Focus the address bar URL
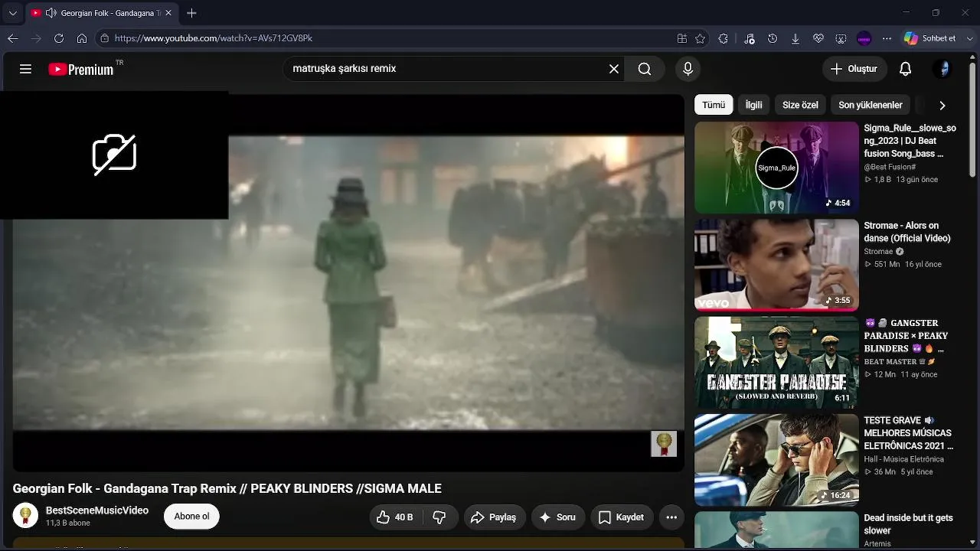Viewport: 980px width, 551px height. [214, 38]
